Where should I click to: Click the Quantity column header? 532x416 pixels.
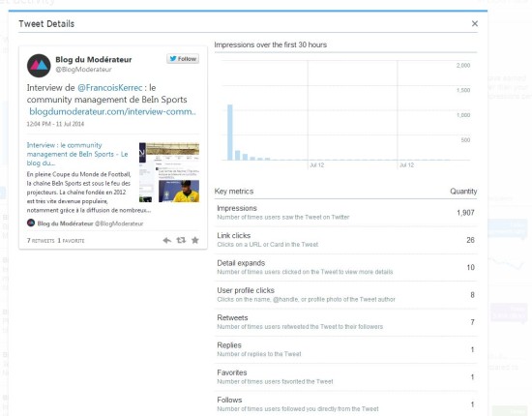pos(463,192)
